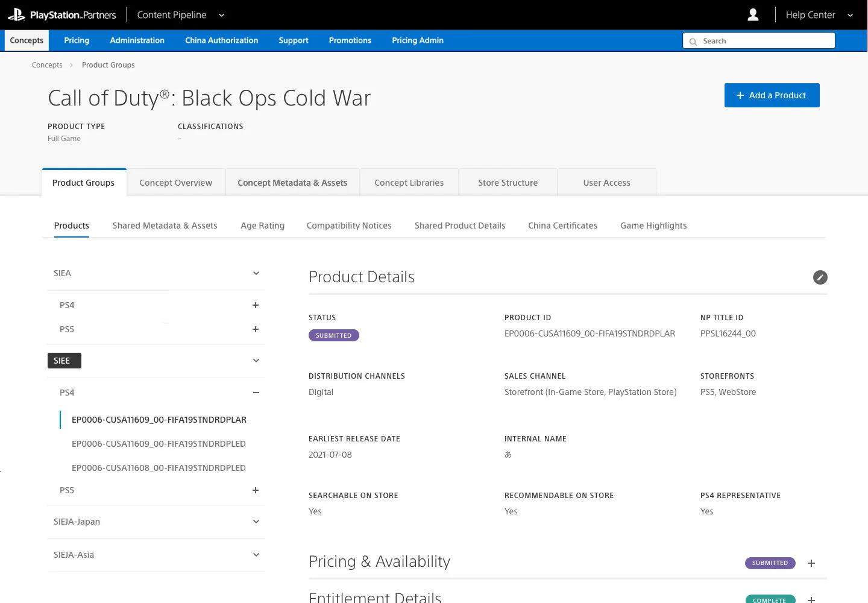Click the PlayStation Partners logo
The image size is (868, 603).
pos(61,15)
